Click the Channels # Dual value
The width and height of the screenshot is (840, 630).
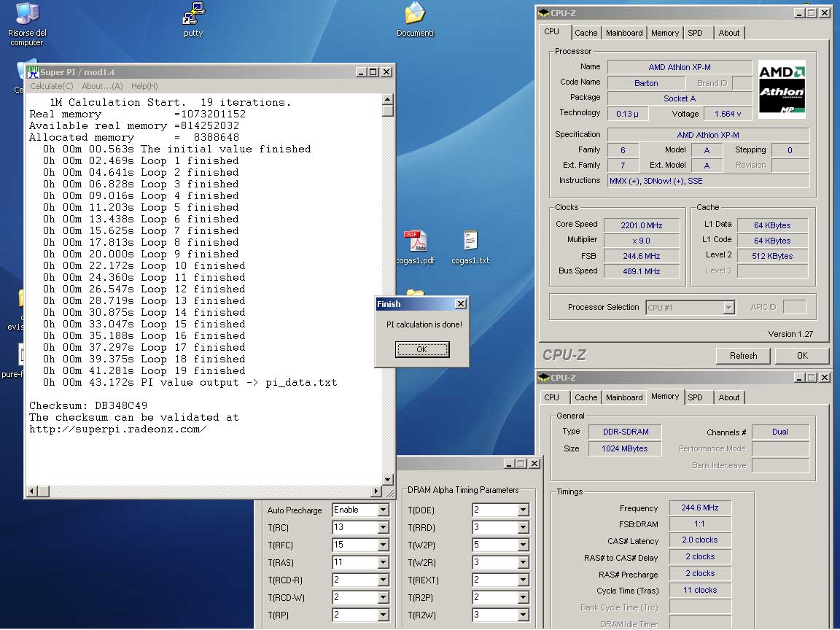click(780, 432)
